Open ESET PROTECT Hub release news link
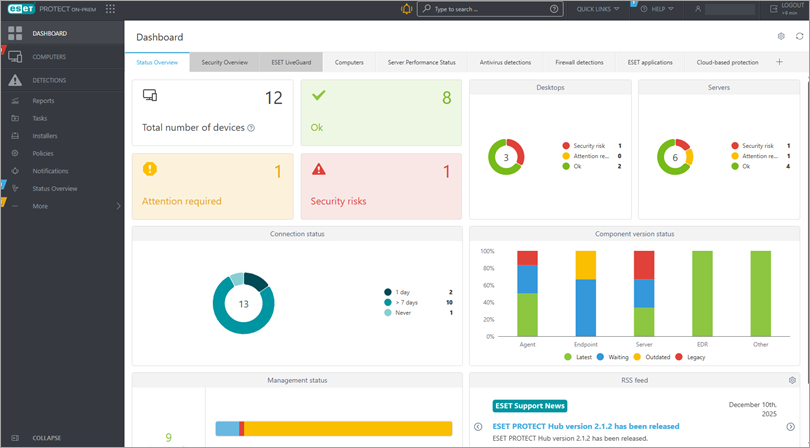 [586, 426]
